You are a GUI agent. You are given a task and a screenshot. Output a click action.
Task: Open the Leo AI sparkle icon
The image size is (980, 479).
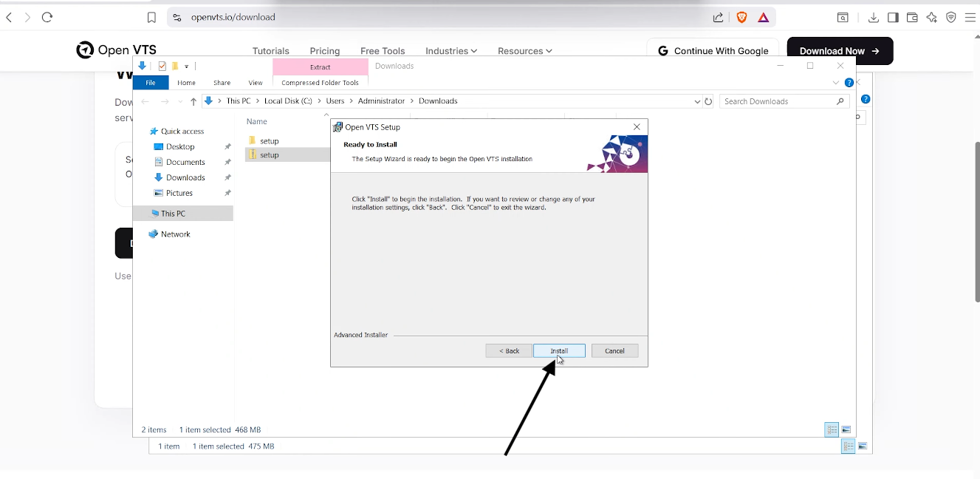(x=932, y=17)
